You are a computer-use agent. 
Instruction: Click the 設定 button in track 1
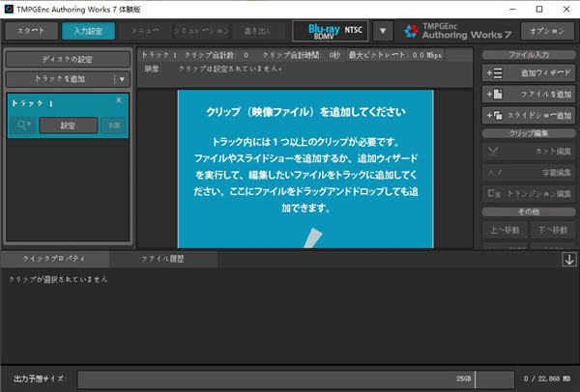click(x=68, y=125)
